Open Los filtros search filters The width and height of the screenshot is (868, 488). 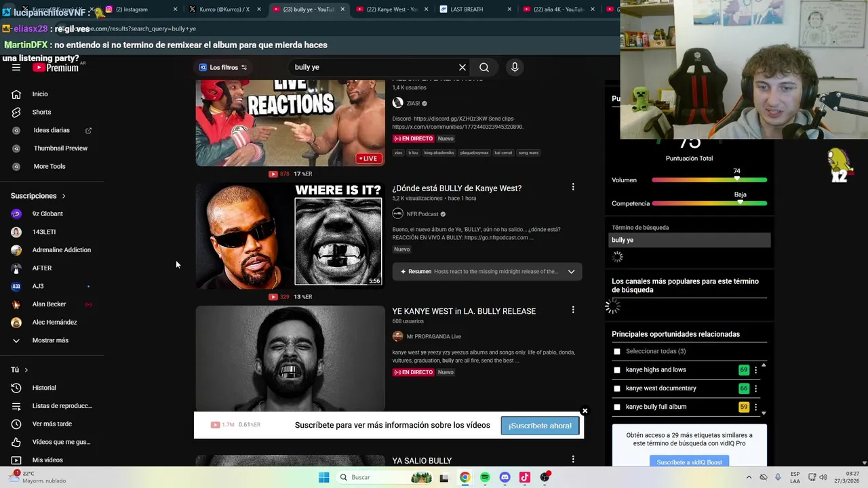(222, 67)
